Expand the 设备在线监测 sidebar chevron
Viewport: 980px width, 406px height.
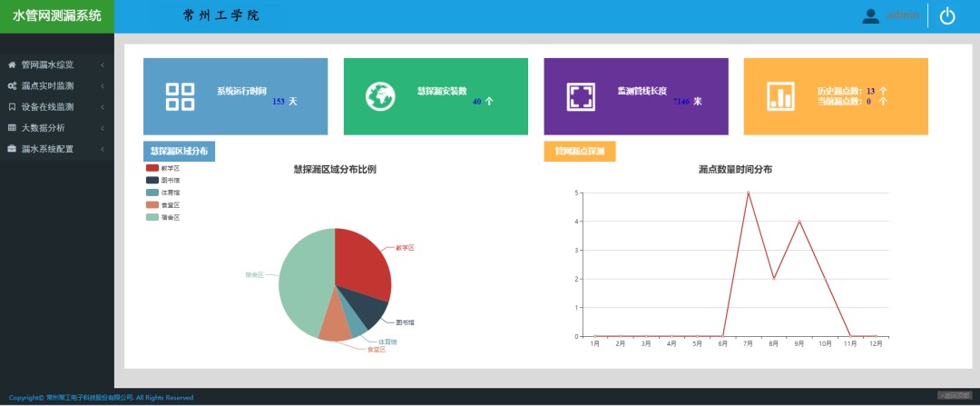(103, 106)
